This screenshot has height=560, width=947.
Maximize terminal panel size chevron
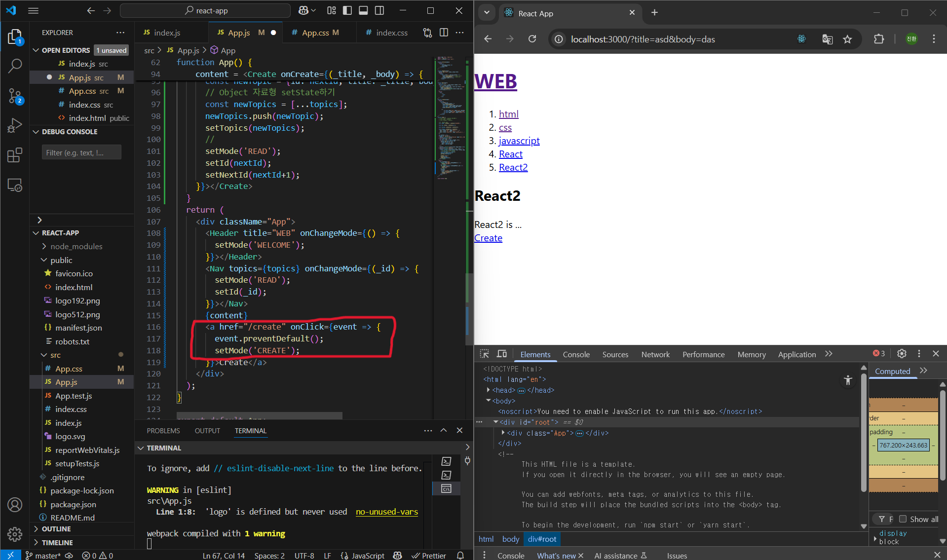coord(444,430)
